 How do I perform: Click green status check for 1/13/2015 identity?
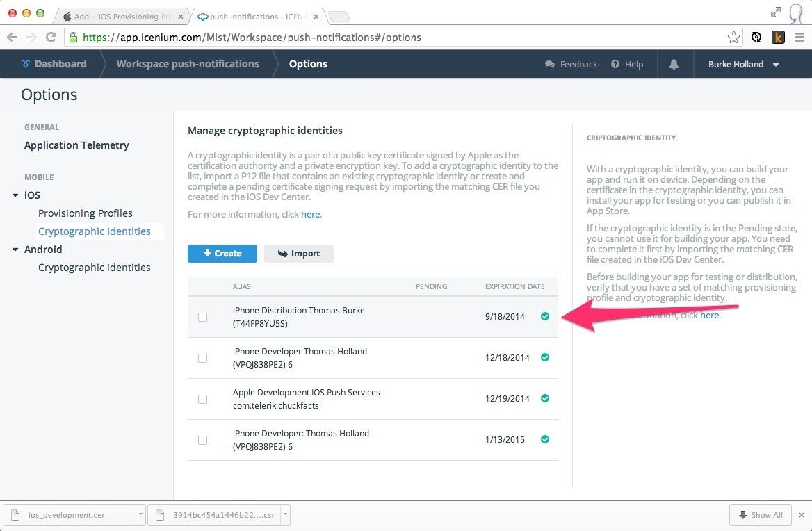point(545,439)
